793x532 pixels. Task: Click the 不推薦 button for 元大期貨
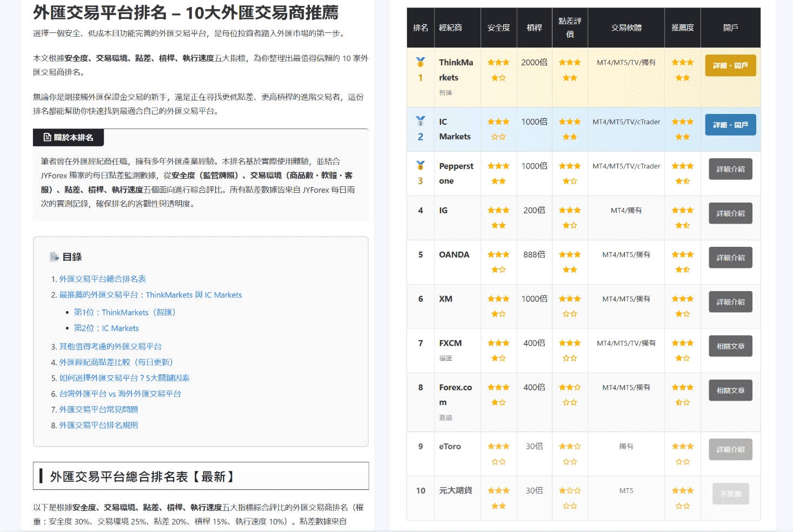(x=730, y=493)
